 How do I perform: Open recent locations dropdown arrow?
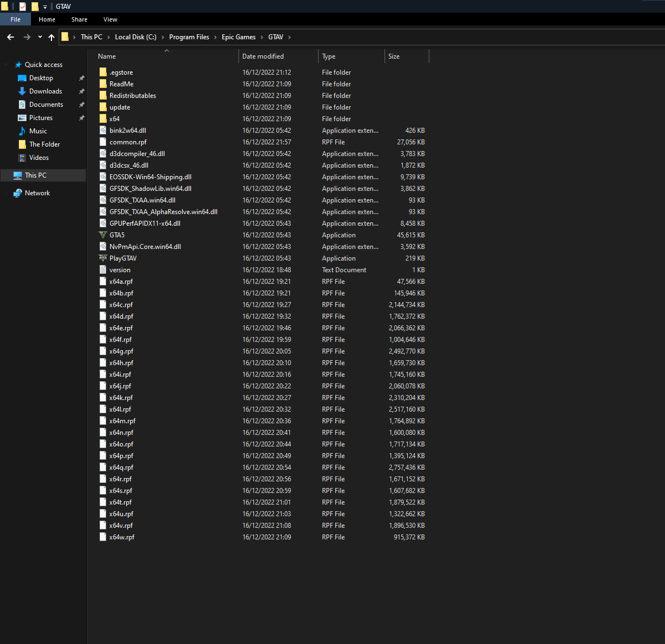(x=40, y=37)
